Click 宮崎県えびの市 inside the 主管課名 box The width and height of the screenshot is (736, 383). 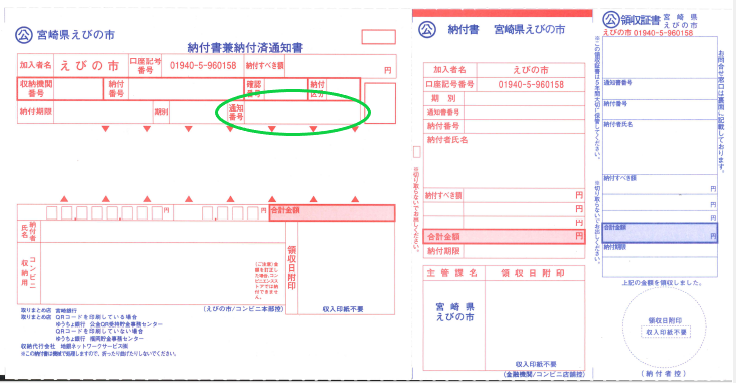click(x=455, y=312)
